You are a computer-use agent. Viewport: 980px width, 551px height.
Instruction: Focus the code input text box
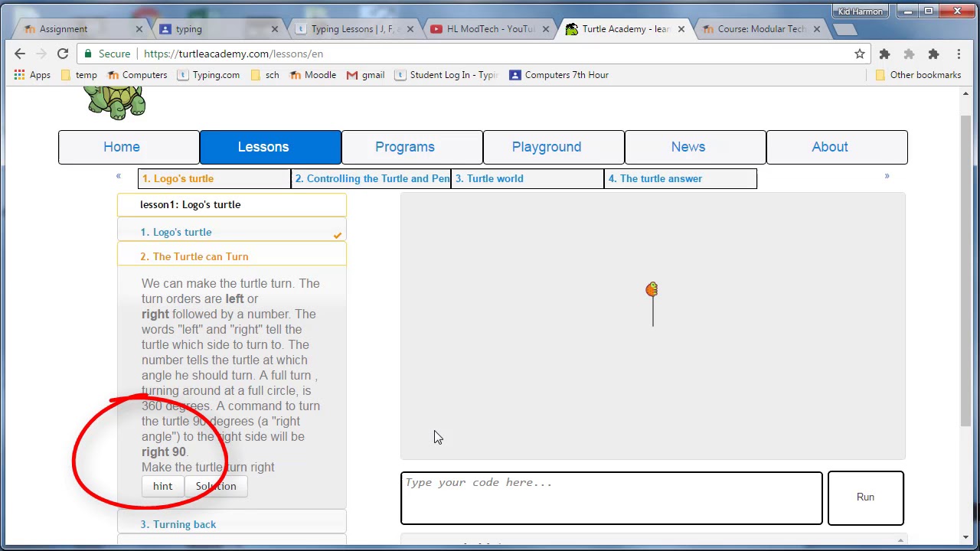[x=612, y=498]
